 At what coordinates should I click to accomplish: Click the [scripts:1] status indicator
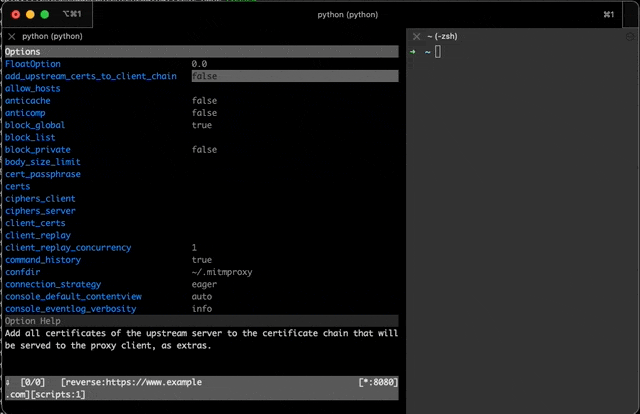[58, 395]
